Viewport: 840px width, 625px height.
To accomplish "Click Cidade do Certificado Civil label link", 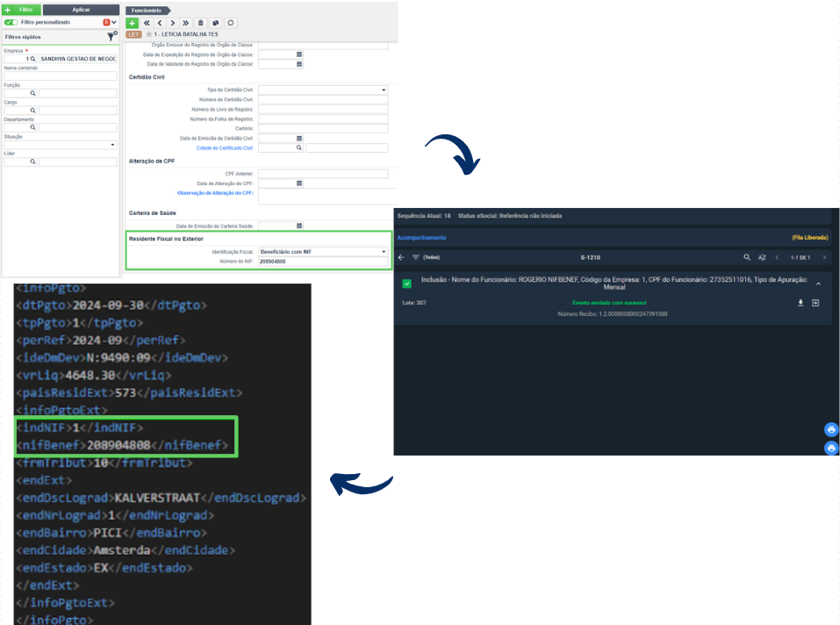I will click(x=225, y=147).
